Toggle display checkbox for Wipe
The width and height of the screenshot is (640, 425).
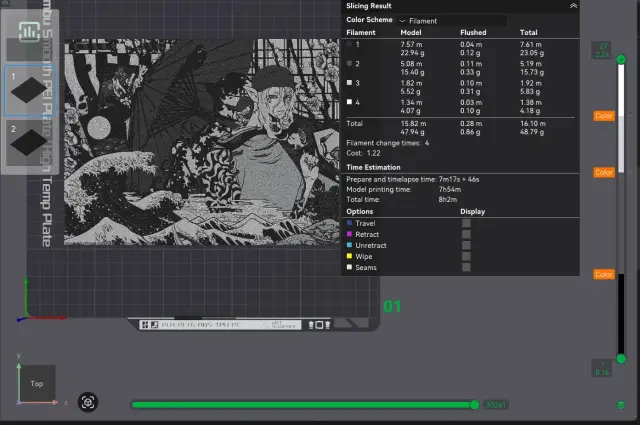tap(466, 256)
